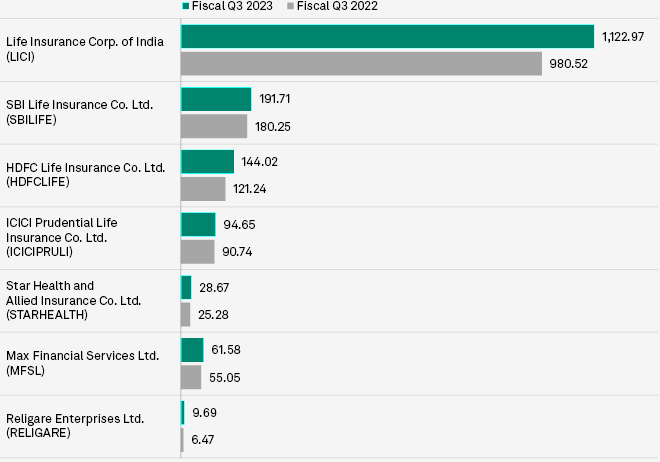
Task: Click the value 980.52
Action: (568, 64)
